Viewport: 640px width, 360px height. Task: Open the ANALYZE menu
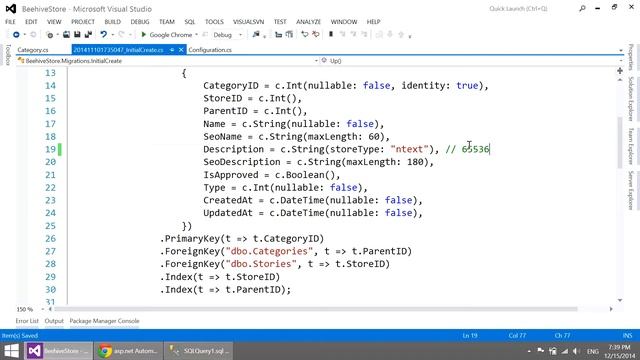pos(309,22)
